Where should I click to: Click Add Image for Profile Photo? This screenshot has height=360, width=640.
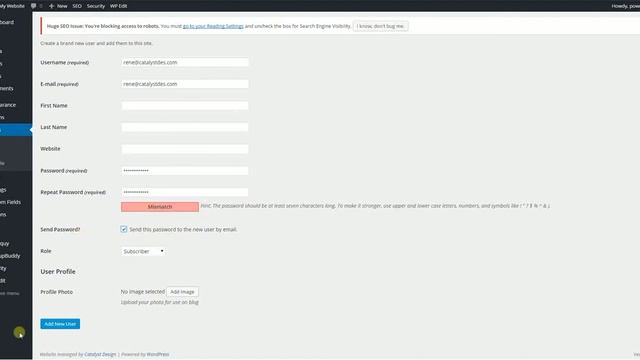182,292
